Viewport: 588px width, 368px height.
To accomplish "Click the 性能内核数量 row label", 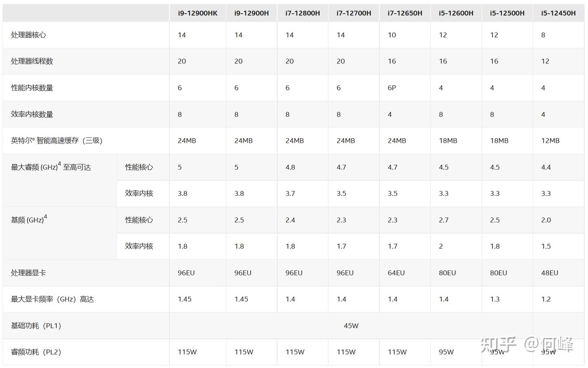I will 32,88.
